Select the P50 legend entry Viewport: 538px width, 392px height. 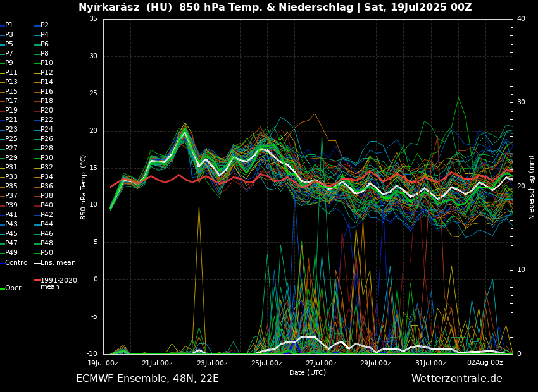(47, 253)
